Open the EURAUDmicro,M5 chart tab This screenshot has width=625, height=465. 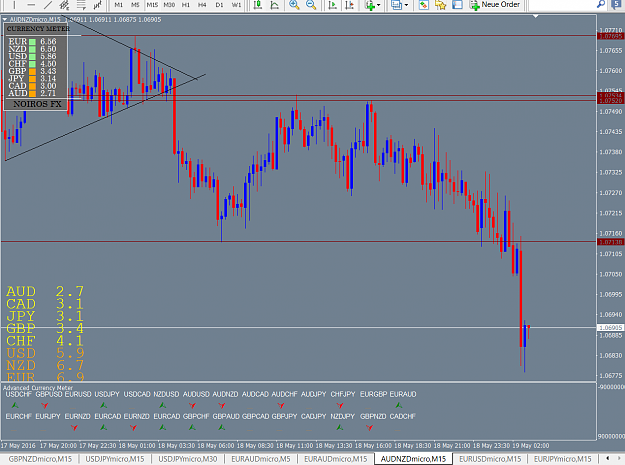pos(261,459)
